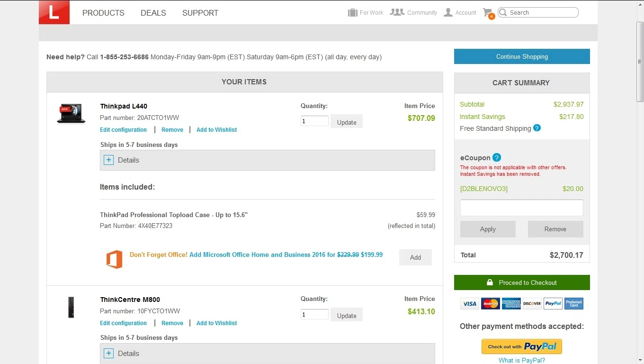Click the Community people icon
Screen dimensions: 644x364
[397, 12]
